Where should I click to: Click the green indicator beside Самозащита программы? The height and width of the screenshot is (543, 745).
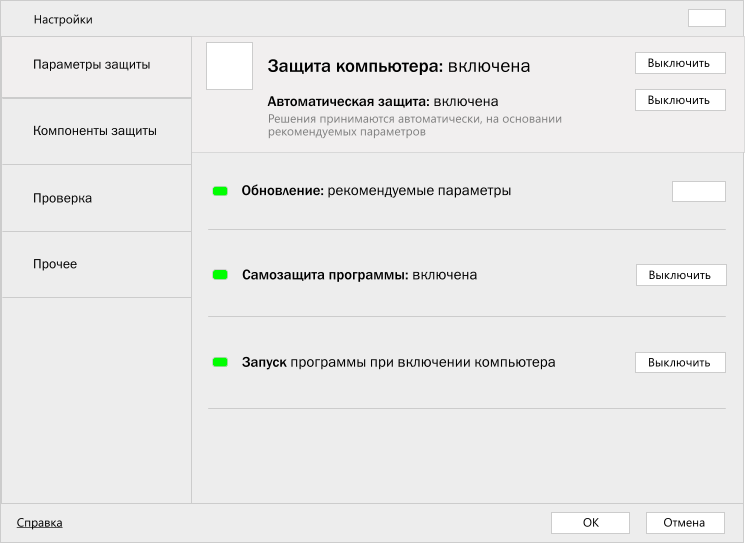[220, 274]
